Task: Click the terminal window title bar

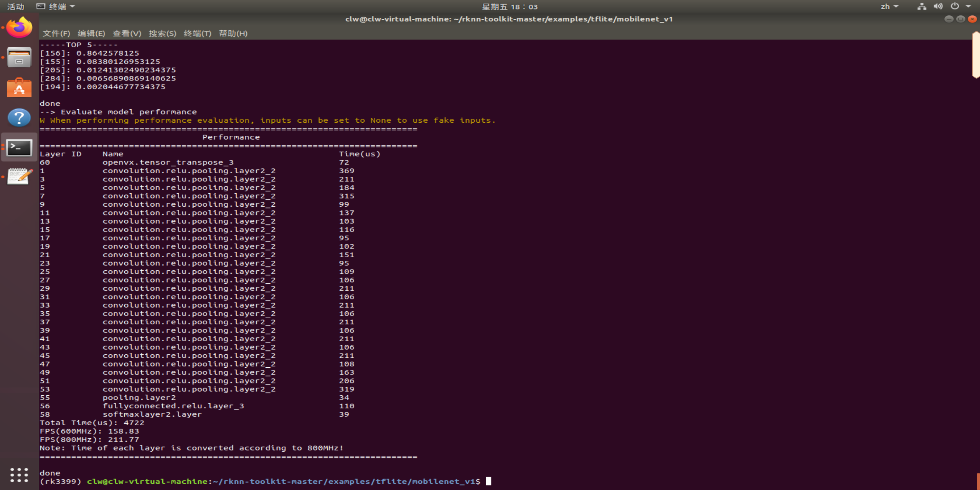Action: click(x=509, y=19)
